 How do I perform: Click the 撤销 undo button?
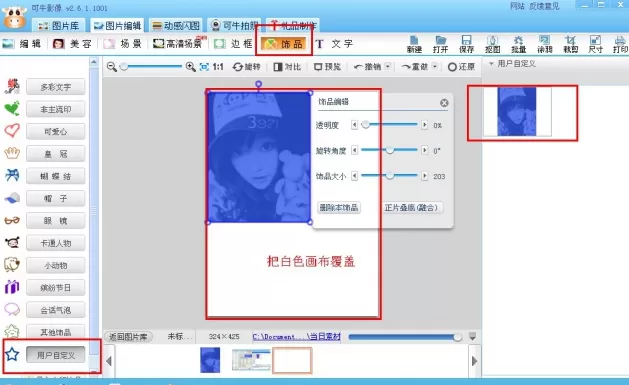pos(367,67)
